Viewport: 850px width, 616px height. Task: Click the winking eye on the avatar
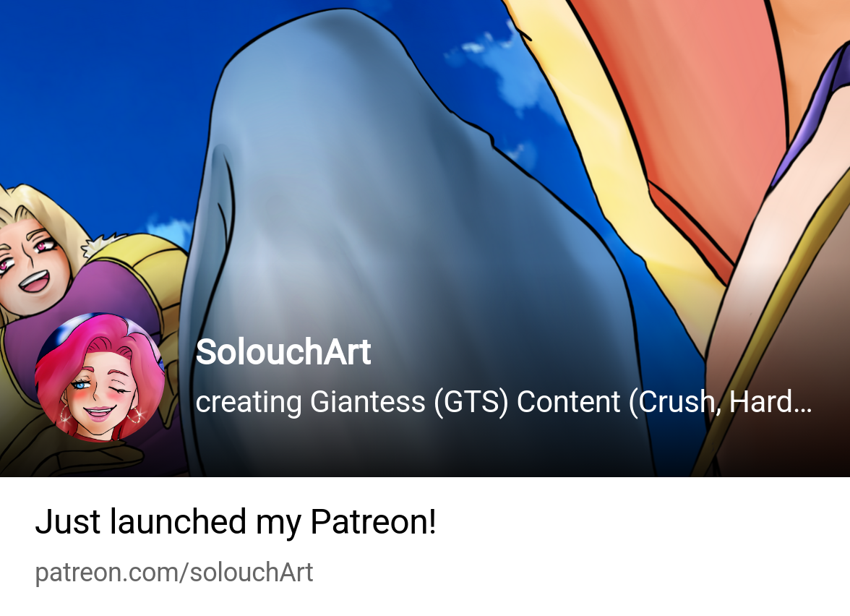[123, 389]
